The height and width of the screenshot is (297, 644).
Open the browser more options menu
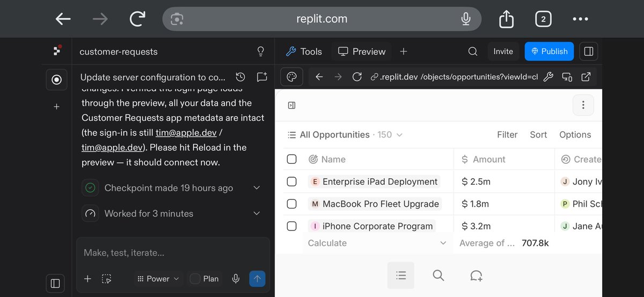580,19
